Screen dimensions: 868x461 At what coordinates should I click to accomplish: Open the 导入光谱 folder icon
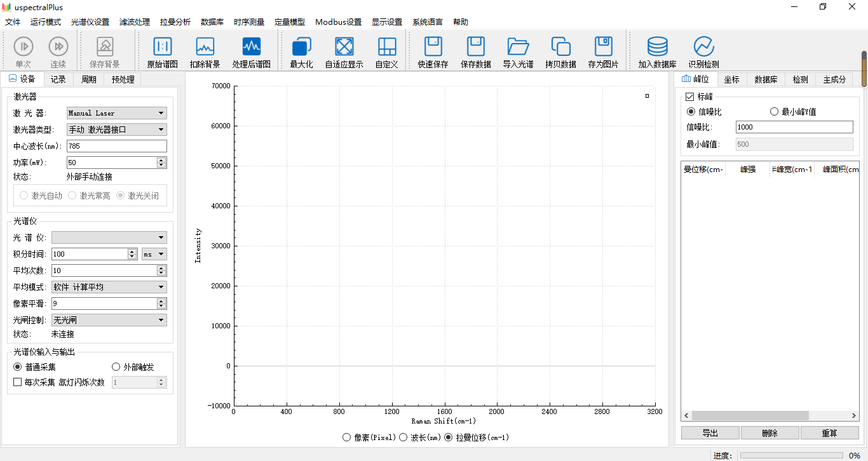(x=518, y=46)
